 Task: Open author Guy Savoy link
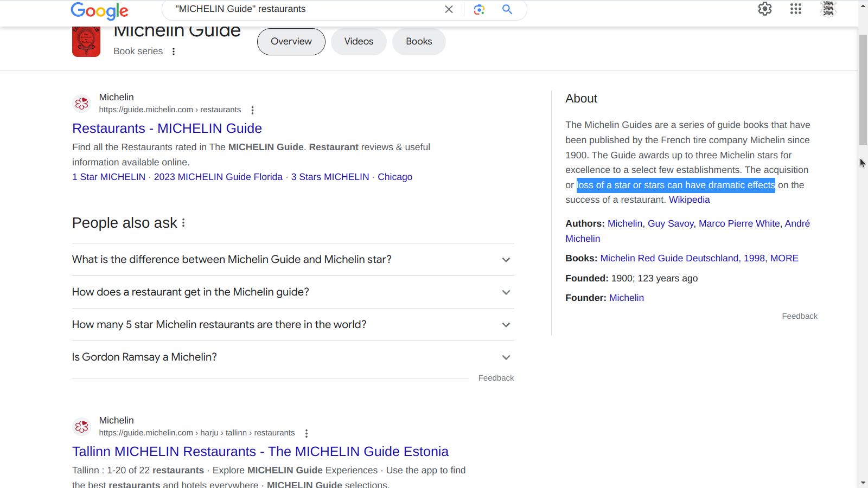click(x=671, y=224)
